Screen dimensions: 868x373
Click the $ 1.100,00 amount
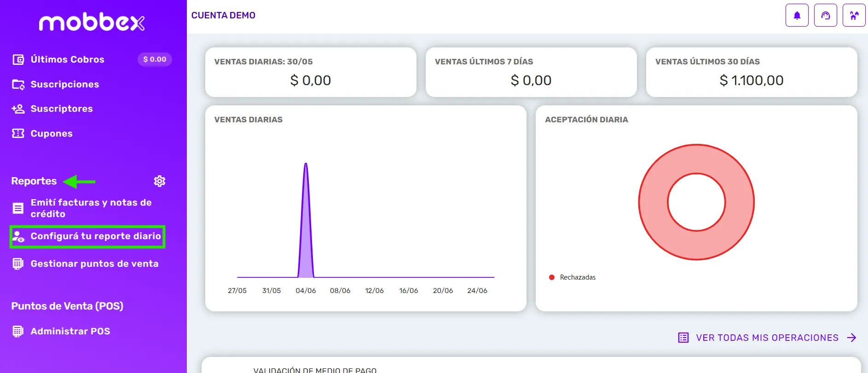(752, 80)
